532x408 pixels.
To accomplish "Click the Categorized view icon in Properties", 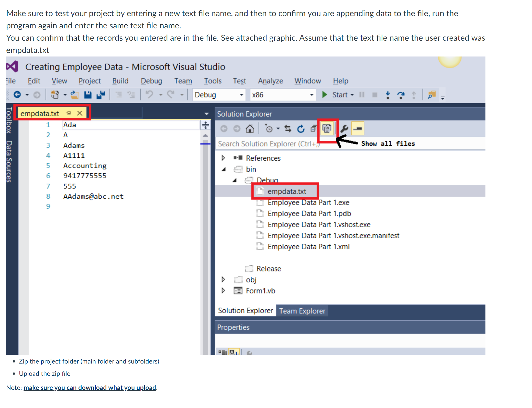I will pos(223,352).
